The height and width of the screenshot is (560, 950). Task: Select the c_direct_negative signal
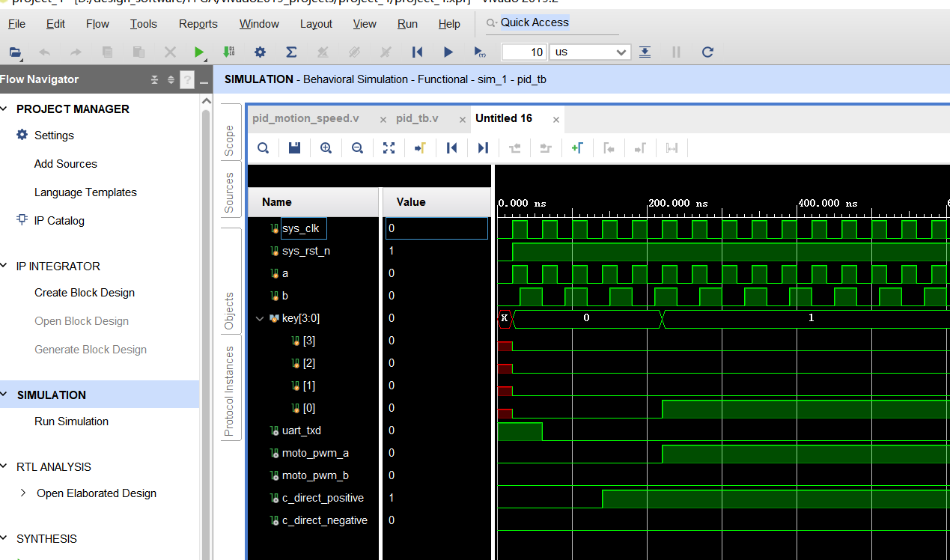coord(325,520)
